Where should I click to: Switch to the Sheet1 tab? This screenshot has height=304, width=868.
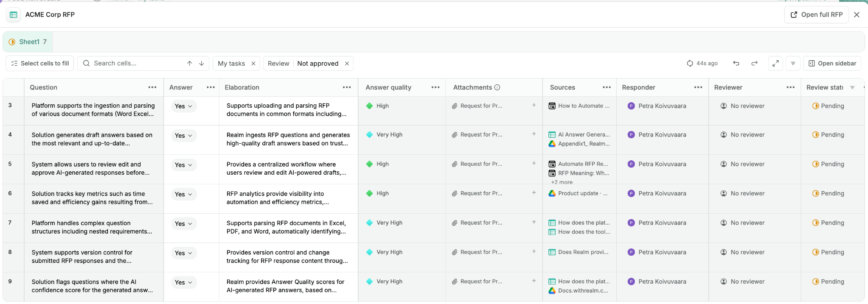click(x=28, y=42)
